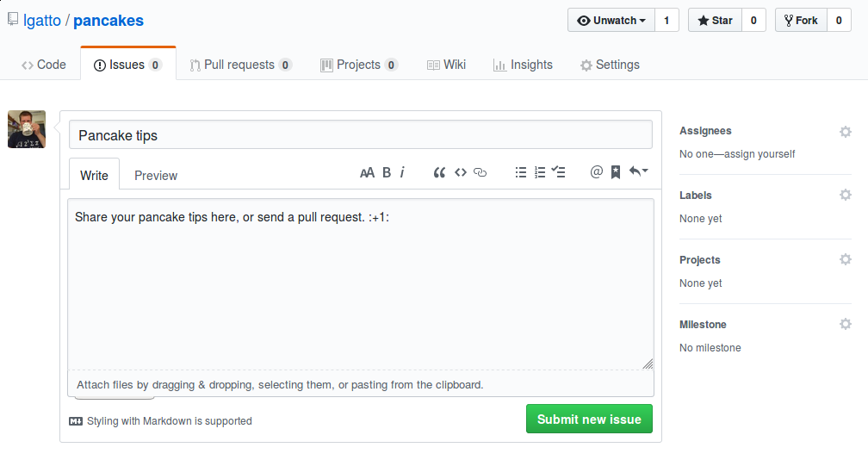Open the Assignees gear menu
Image resolution: width=868 pixels, height=460 pixels.
point(846,132)
